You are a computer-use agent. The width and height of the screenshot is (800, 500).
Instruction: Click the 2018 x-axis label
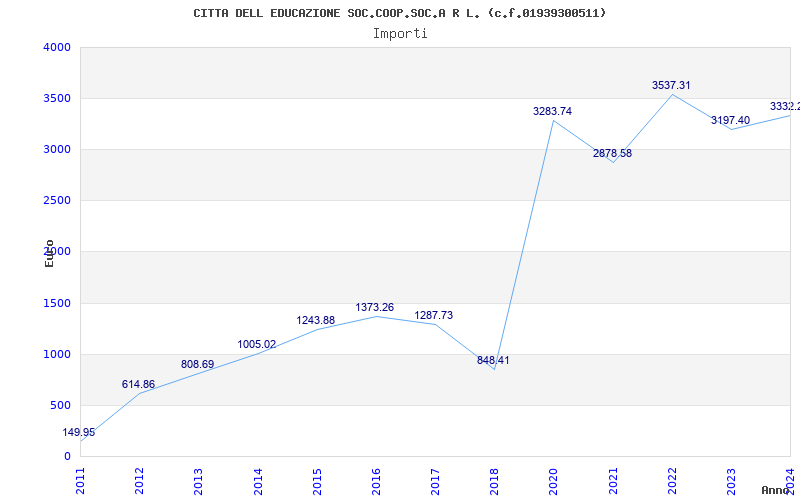point(494,481)
